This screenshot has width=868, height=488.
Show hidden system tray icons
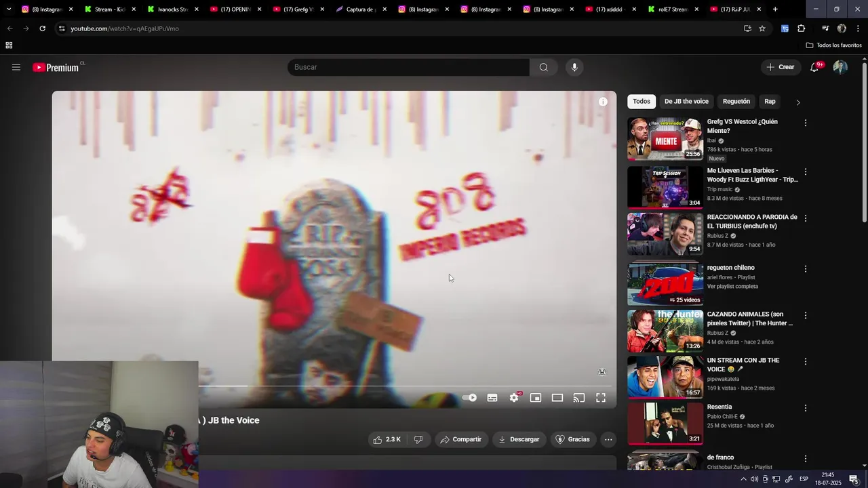pyautogui.click(x=743, y=479)
